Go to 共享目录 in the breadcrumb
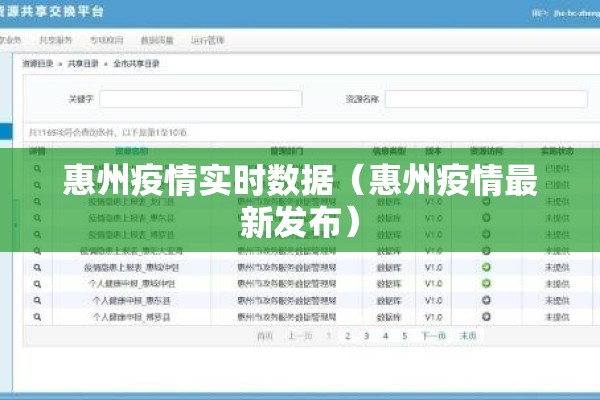Image resolution: width=600 pixels, height=400 pixels. coord(83,64)
